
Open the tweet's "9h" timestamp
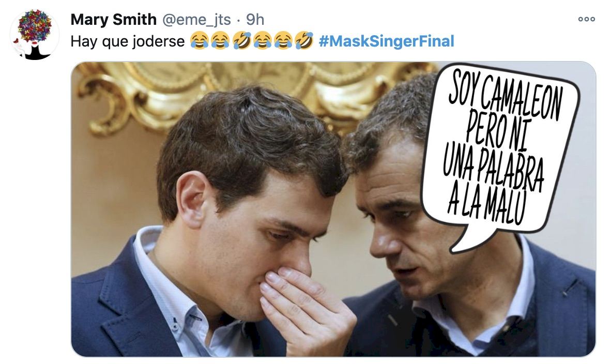coord(255,20)
